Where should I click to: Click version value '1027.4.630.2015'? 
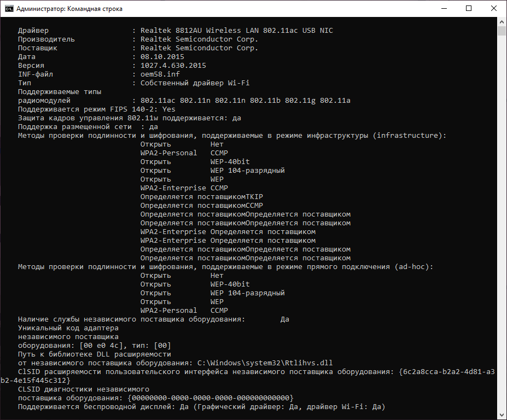[173, 65]
